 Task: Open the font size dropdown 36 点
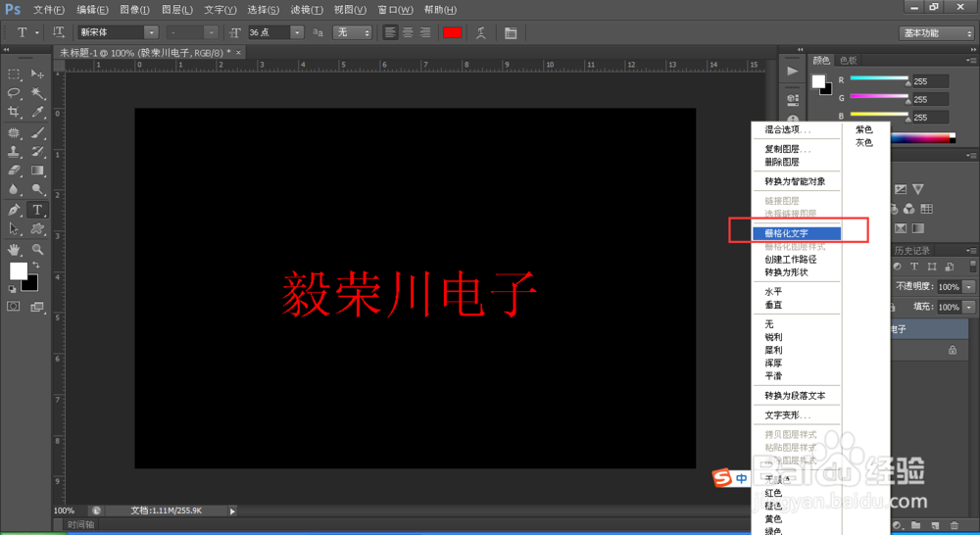297,32
